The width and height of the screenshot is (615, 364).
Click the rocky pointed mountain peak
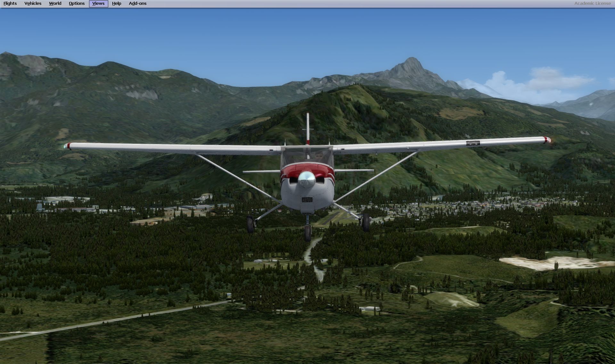click(411, 64)
